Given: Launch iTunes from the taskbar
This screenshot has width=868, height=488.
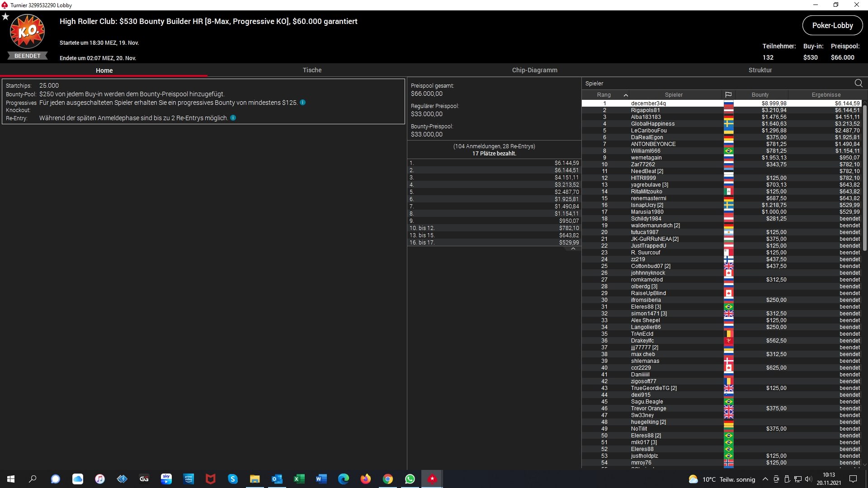Looking at the screenshot, I should point(100,479).
